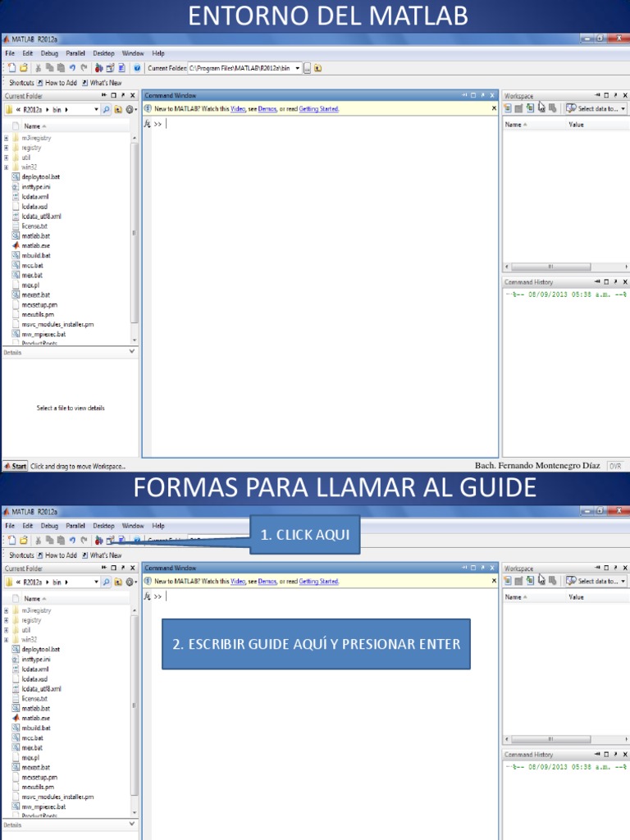This screenshot has width=630, height=840.
Task: Click search icon in upper Current Folder panel
Action: (x=106, y=109)
